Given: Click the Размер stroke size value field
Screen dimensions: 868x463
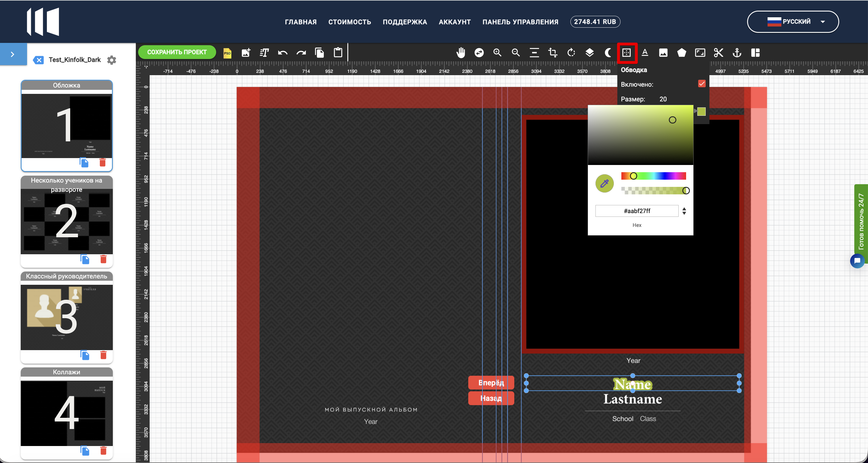Looking at the screenshot, I should [663, 99].
